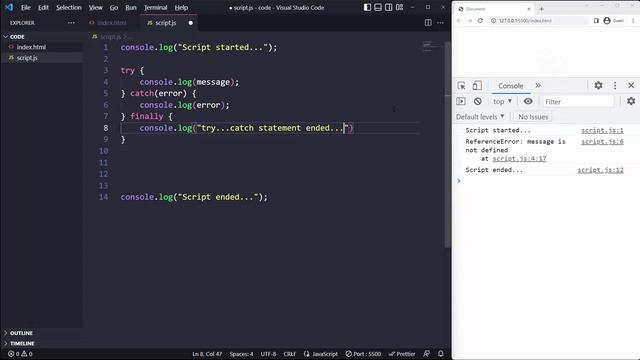This screenshot has width=640, height=360.
Task: Open the notifications bell in status bar
Action: 441,354
